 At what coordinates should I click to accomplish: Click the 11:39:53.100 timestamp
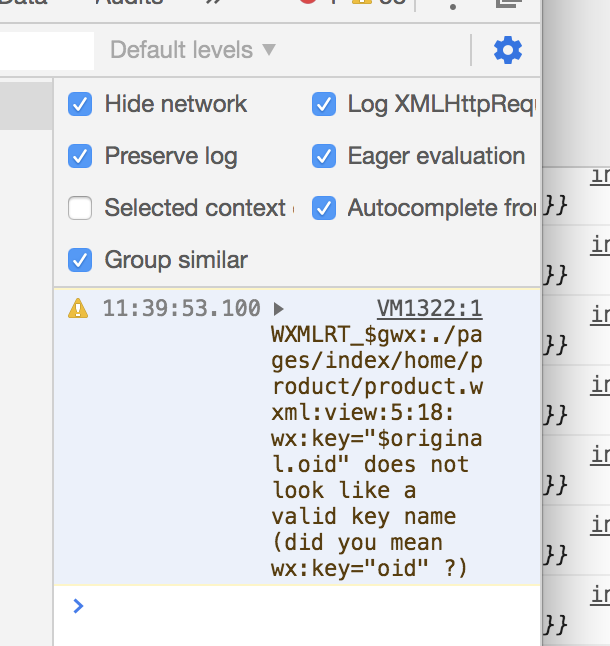(x=181, y=309)
